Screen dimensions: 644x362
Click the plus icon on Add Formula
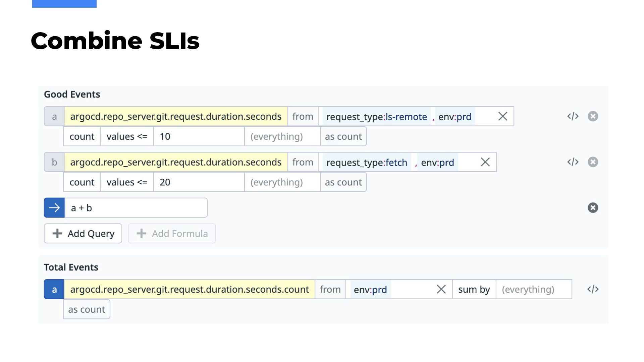[x=141, y=234]
